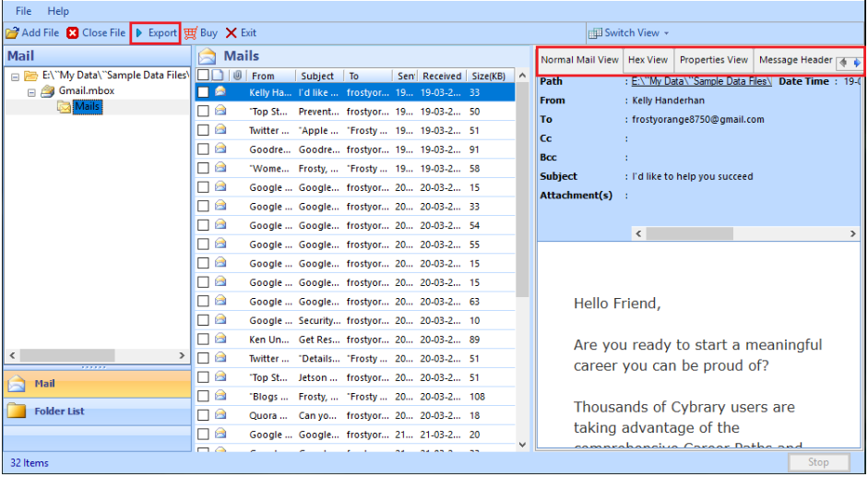The image size is (868, 477).
Task: Click the Exit toolbar button
Action: pos(242,33)
